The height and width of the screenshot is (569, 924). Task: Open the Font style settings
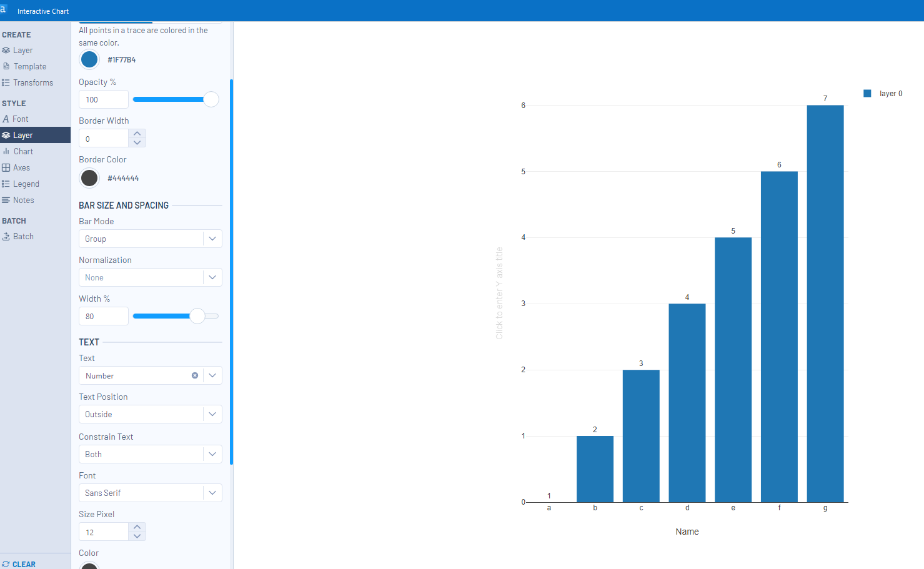click(x=21, y=119)
